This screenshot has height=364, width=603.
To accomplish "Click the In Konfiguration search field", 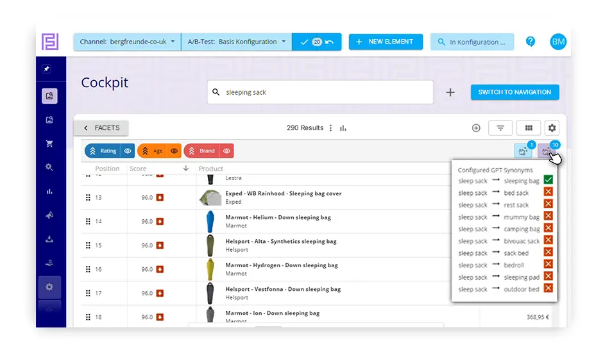I will coord(472,42).
